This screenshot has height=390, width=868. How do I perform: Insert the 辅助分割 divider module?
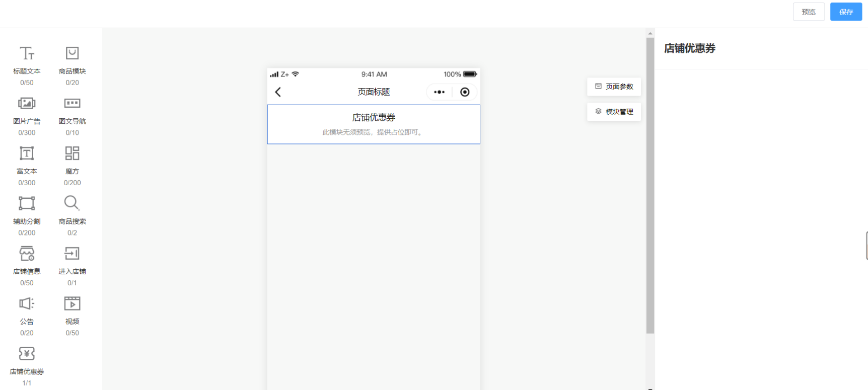click(x=27, y=215)
